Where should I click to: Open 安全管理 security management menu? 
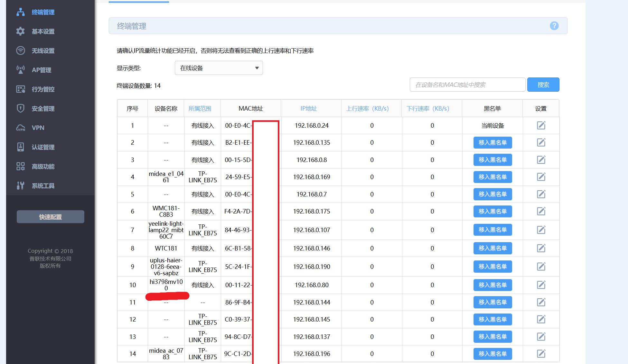pyautogui.click(x=43, y=109)
